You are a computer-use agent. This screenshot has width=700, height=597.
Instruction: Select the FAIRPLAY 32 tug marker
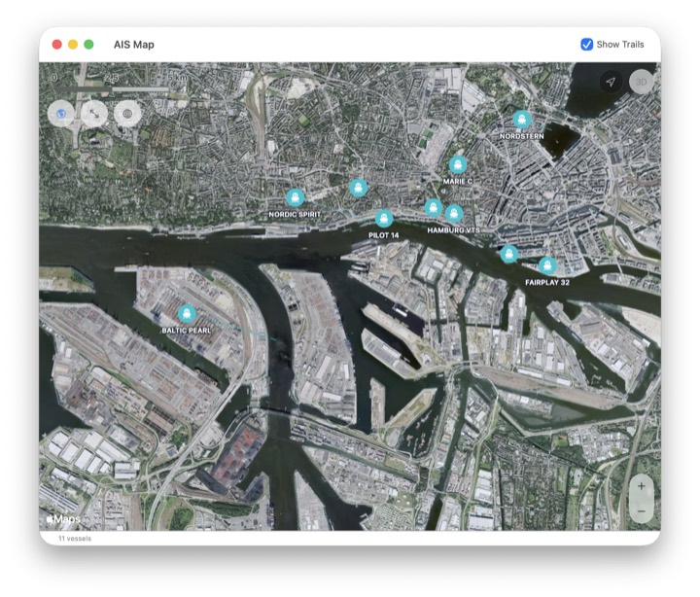click(547, 265)
